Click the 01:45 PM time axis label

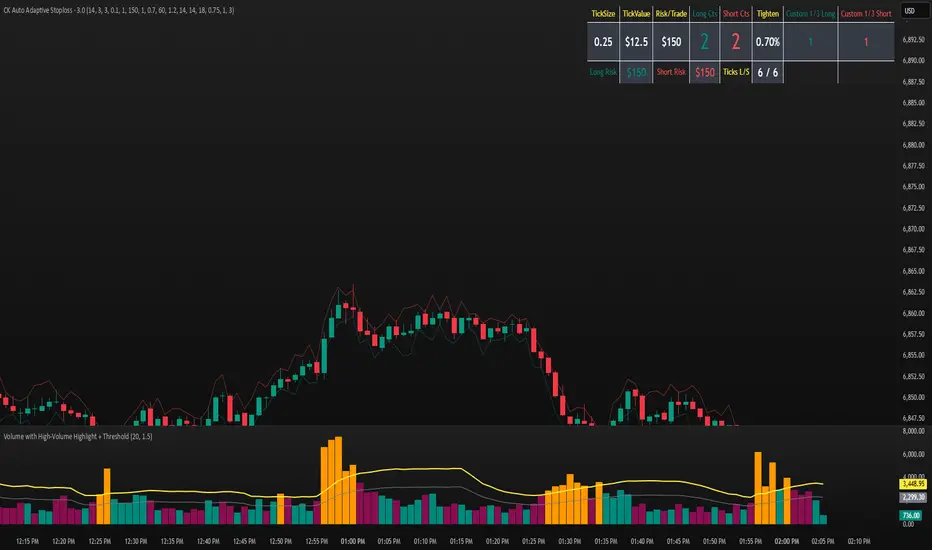click(x=678, y=542)
